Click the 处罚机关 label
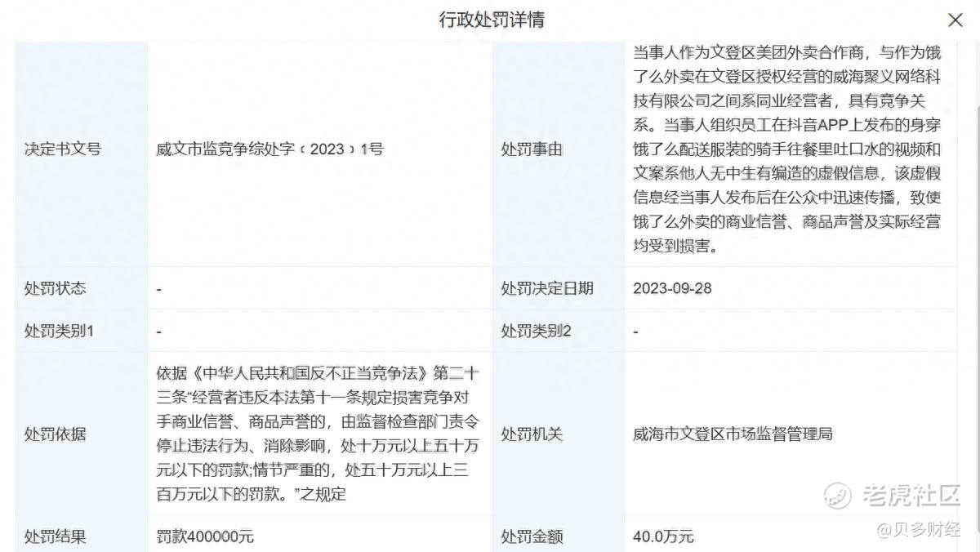The height and width of the screenshot is (552, 980). click(532, 434)
